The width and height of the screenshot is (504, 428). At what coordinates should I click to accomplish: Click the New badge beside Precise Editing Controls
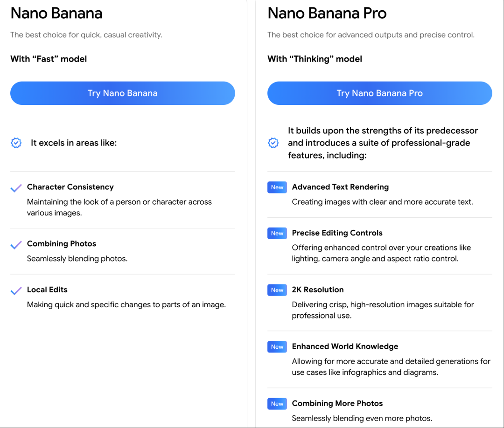pyautogui.click(x=277, y=233)
